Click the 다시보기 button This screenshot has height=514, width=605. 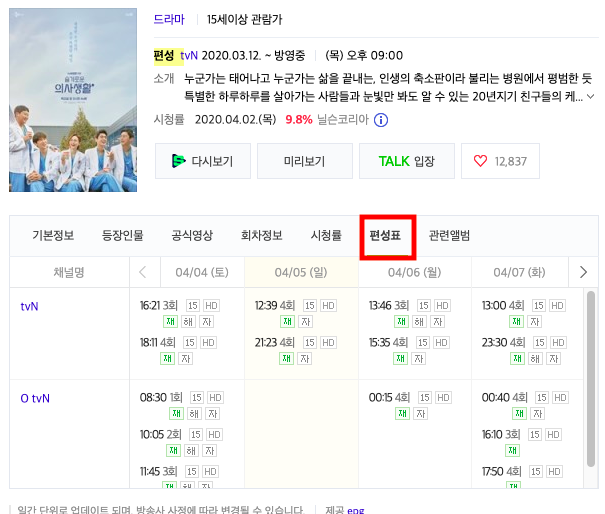tap(203, 161)
